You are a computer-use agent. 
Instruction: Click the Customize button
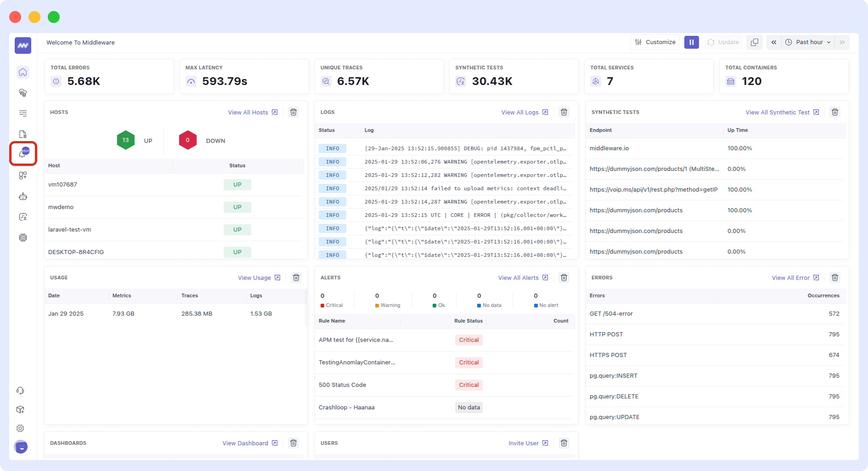coord(655,42)
